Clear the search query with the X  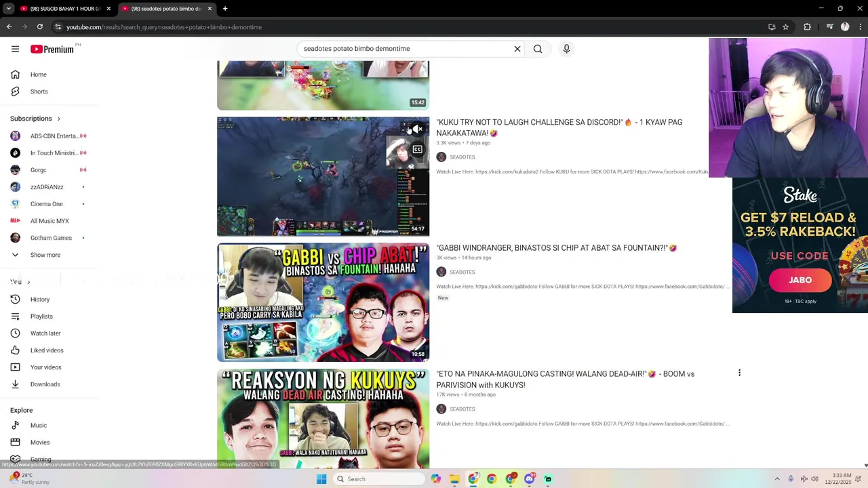click(x=517, y=49)
